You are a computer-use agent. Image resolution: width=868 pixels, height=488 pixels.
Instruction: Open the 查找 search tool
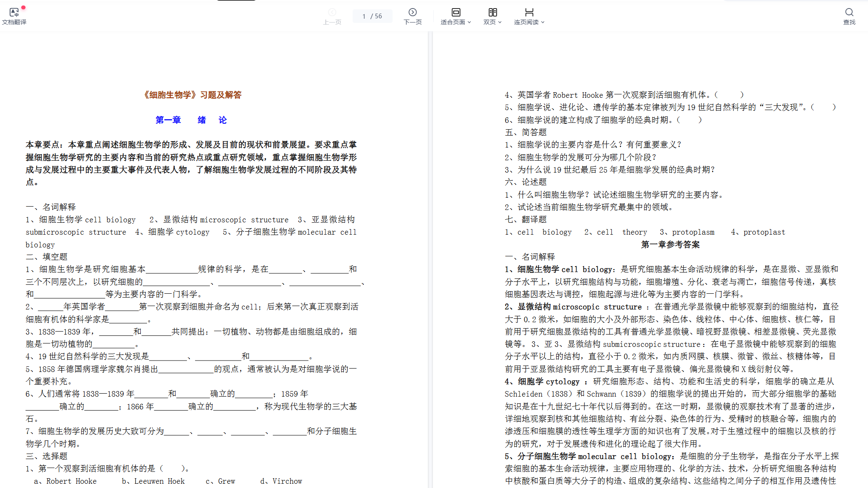(849, 12)
